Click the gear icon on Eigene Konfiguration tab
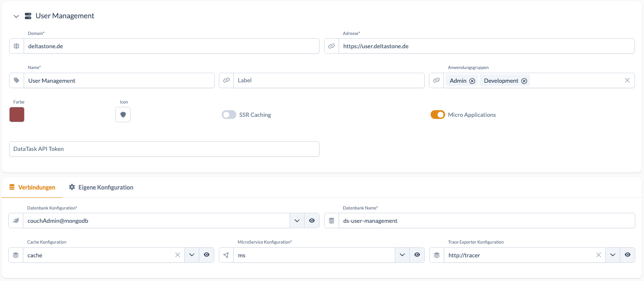 click(x=72, y=187)
